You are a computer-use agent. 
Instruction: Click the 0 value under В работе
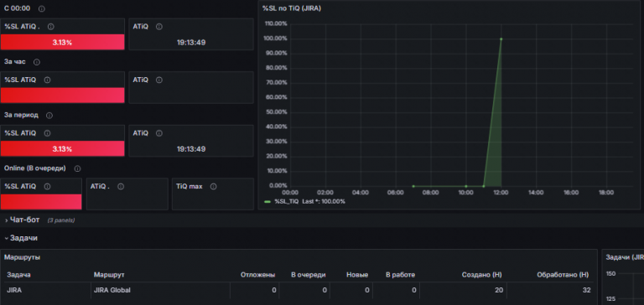(x=413, y=290)
